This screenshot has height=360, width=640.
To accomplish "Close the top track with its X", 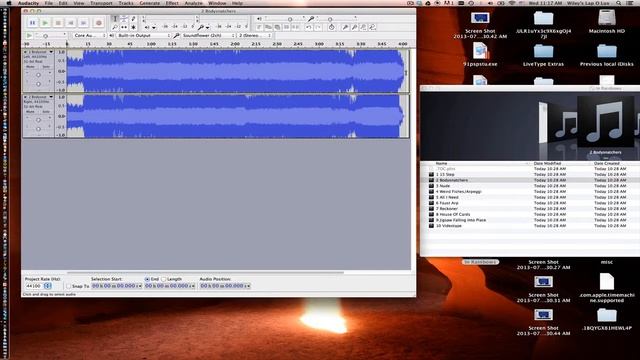I will click(25, 52).
